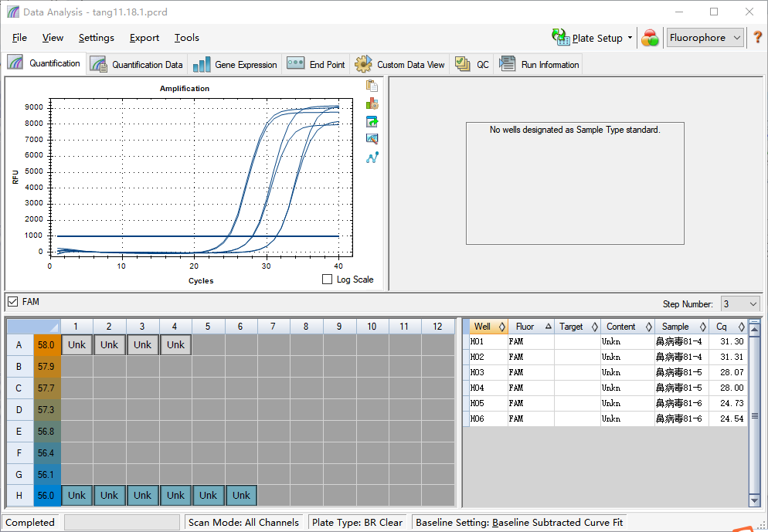Open the Export menu

(144, 38)
